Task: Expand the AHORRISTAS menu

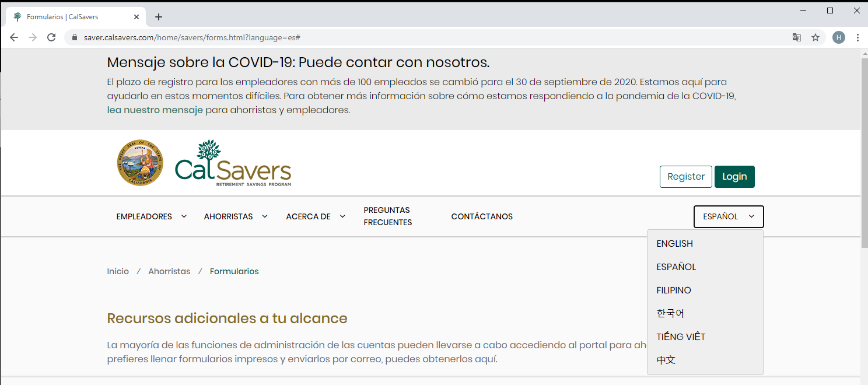Action: (236, 216)
